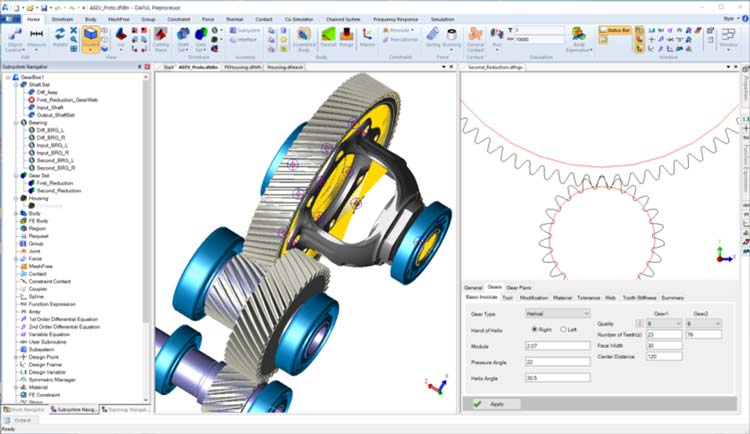The height and width of the screenshot is (434, 750).
Task: Collapse the Gear Set tree node
Action: tap(16, 176)
